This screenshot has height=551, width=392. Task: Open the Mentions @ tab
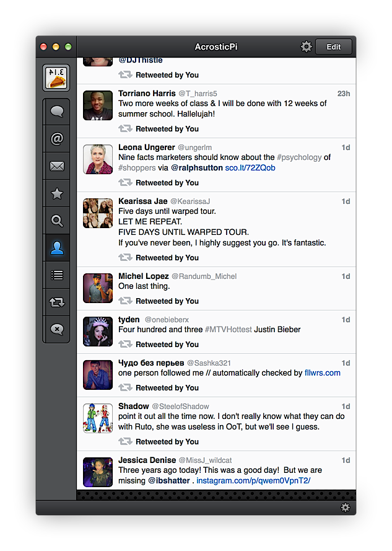57,139
